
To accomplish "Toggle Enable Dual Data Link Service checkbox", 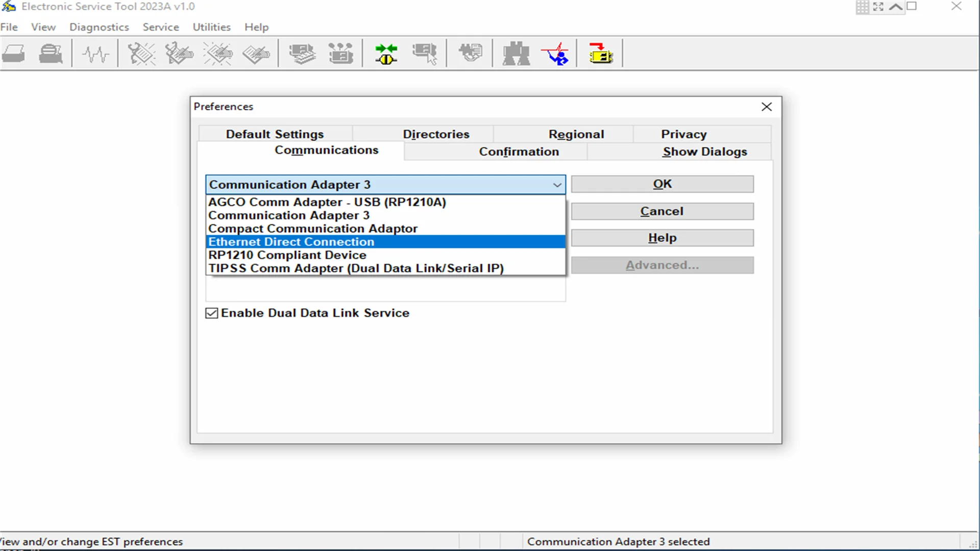I will 211,313.
